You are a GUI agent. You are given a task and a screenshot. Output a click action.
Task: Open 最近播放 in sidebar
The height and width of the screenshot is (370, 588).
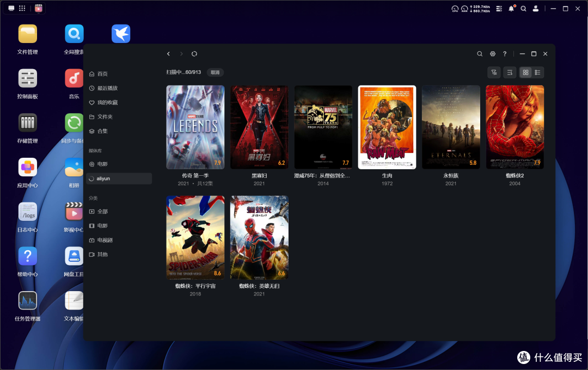coord(119,88)
